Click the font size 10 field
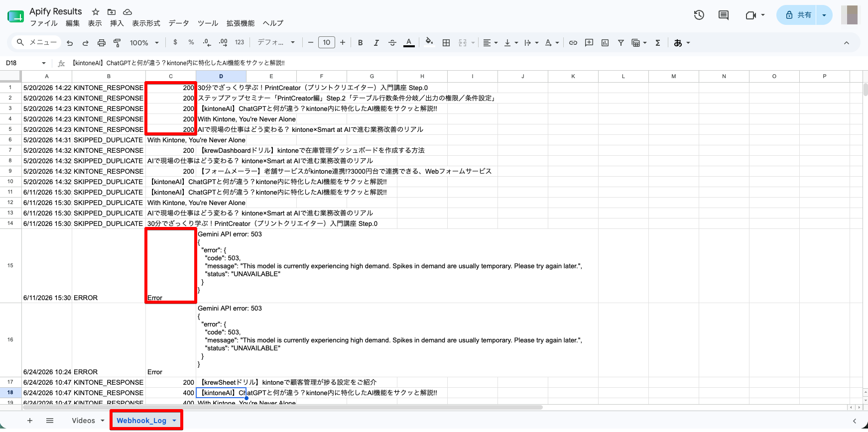Screen dimensions: 868x432 327,43
